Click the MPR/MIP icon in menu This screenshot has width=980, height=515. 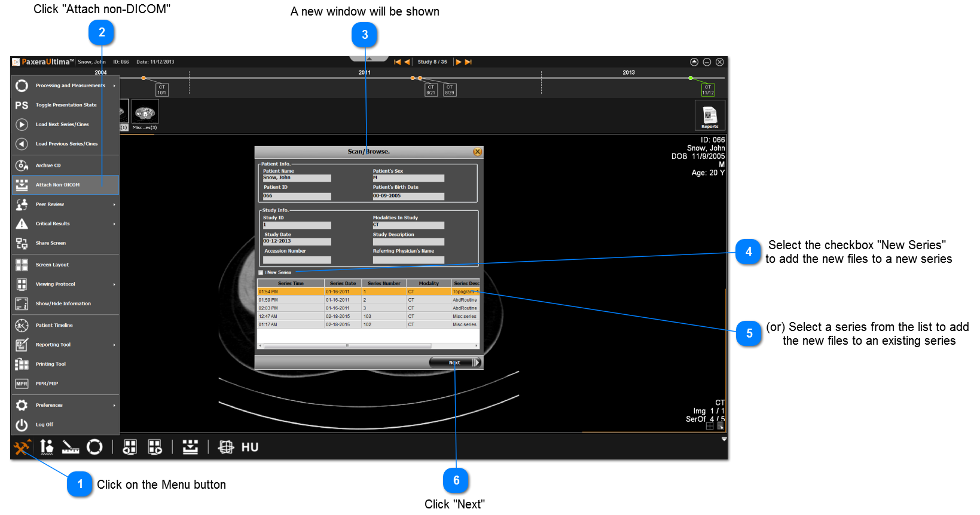pyautogui.click(x=22, y=384)
